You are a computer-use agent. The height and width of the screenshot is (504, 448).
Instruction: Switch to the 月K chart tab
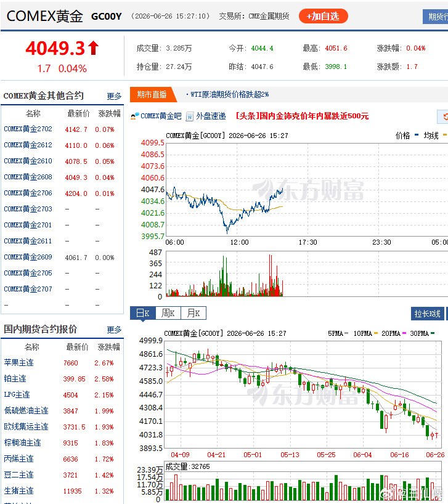(x=193, y=313)
